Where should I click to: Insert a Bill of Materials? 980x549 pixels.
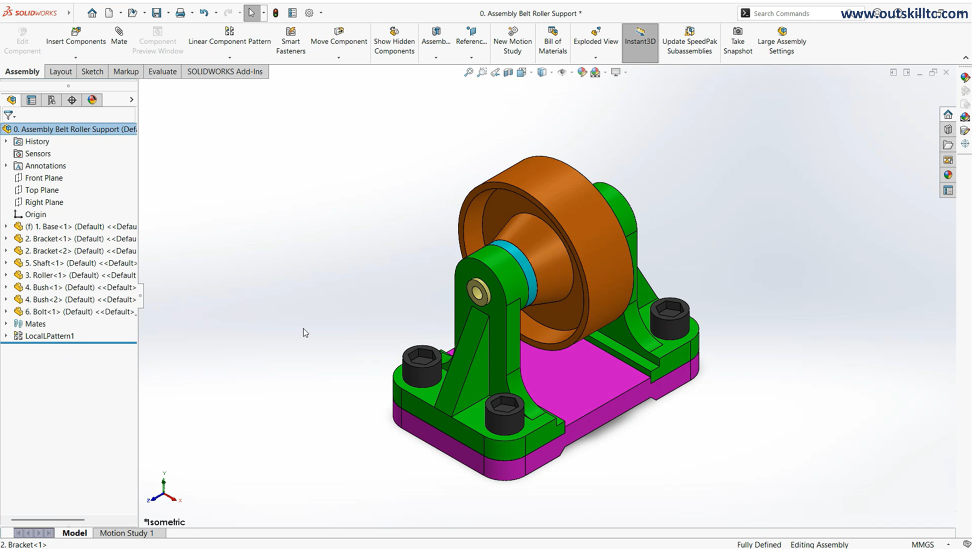pos(552,41)
